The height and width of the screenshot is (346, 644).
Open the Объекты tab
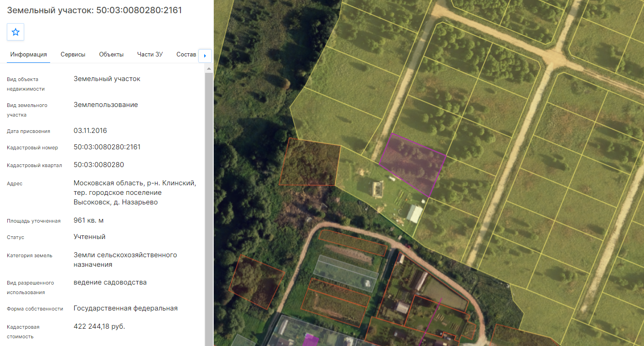click(x=111, y=54)
